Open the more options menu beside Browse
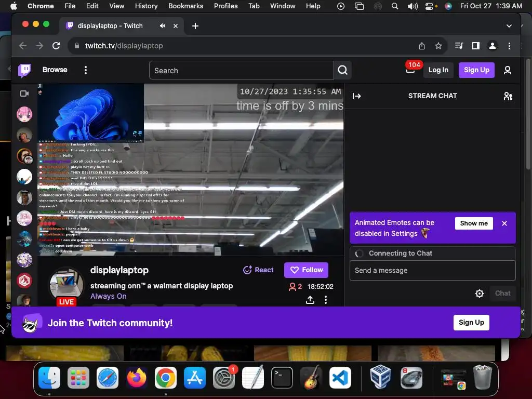This screenshot has height=399, width=532. (86, 70)
